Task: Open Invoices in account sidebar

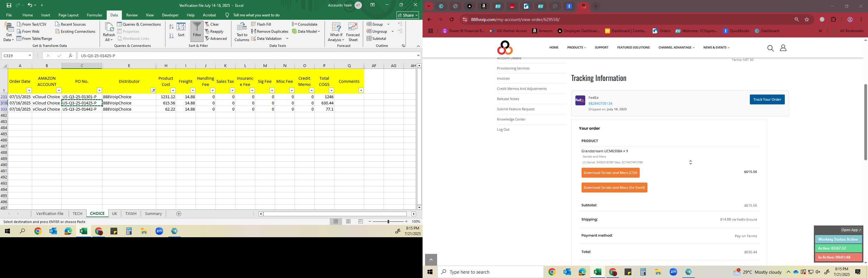Action: tap(503, 78)
